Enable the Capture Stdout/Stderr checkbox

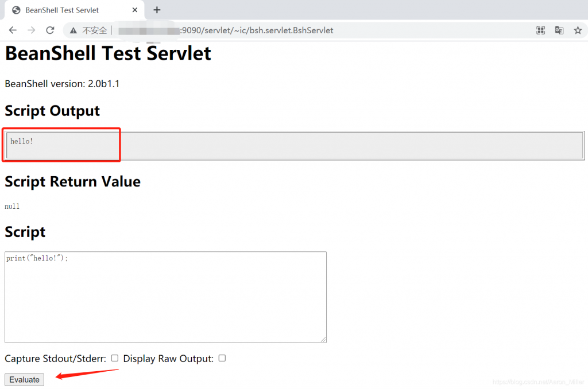click(115, 358)
